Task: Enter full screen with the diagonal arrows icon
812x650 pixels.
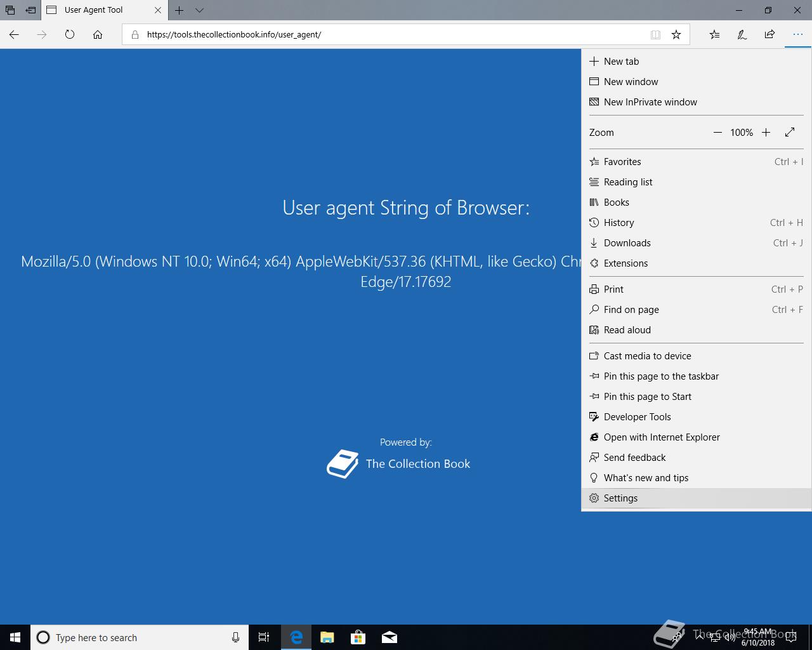Action: pos(790,133)
